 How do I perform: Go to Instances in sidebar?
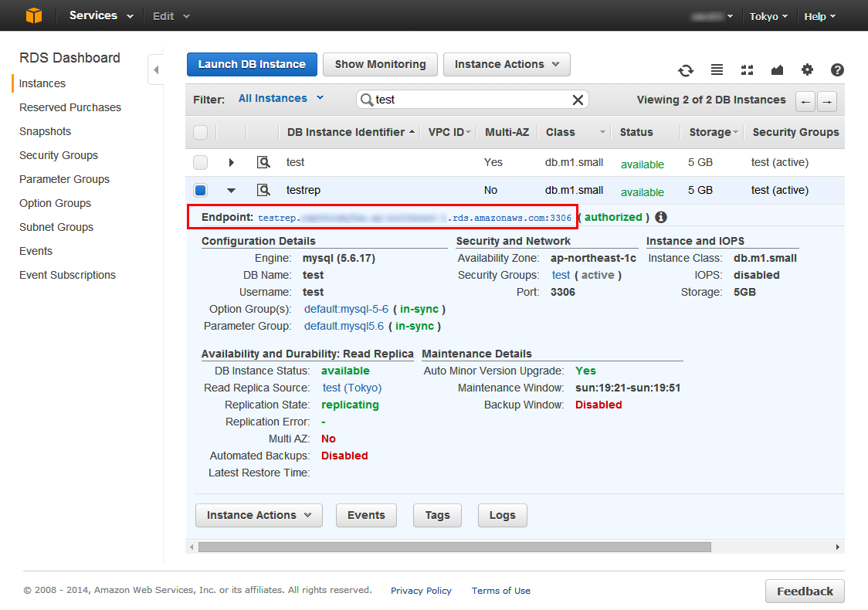pos(42,83)
